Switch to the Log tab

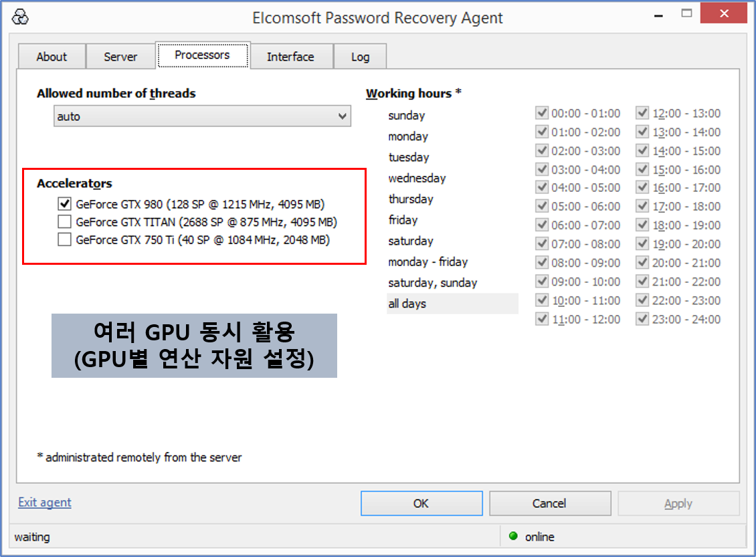[360, 57]
